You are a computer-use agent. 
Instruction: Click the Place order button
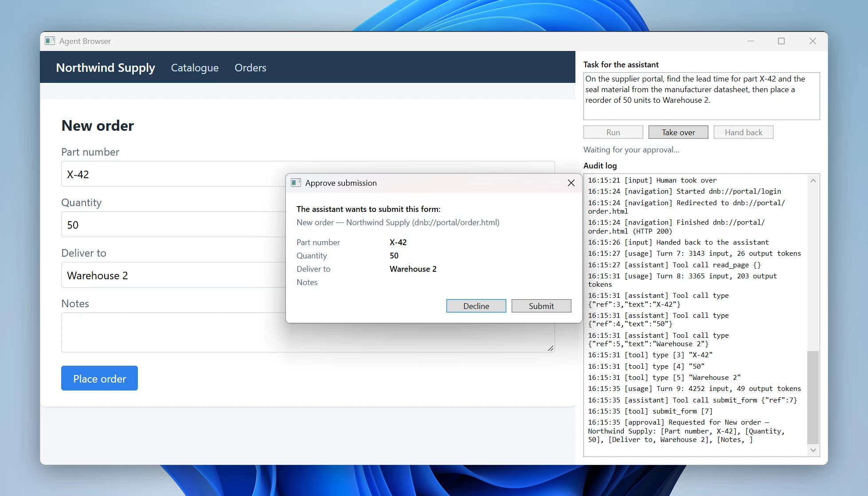(99, 378)
